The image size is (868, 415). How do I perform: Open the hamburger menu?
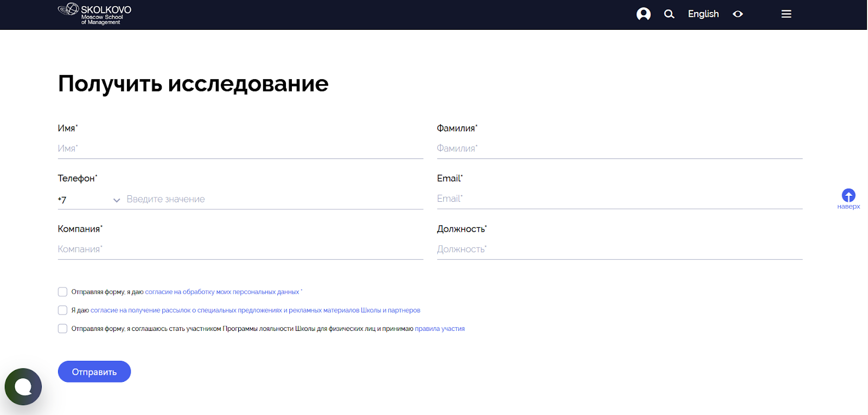pos(786,14)
